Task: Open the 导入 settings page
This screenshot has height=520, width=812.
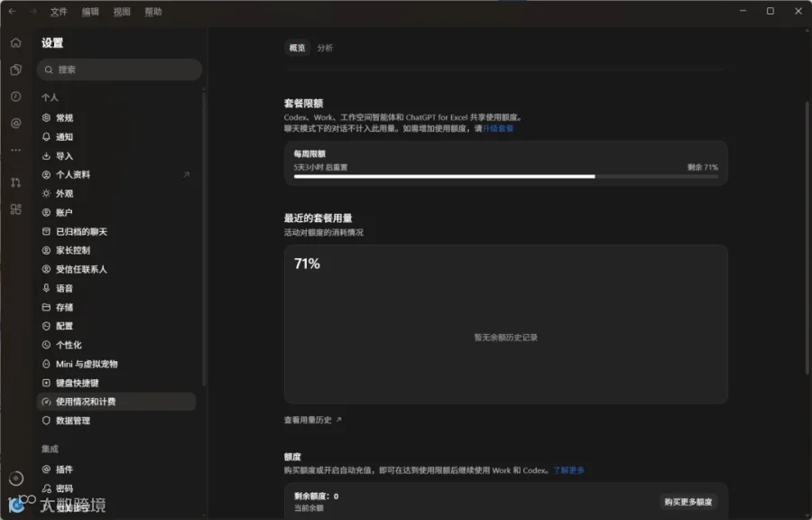Action: tap(116, 156)
